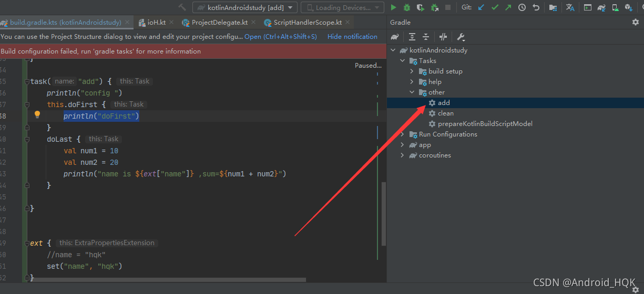This screenshot has height=294, width=644.
Task: Open Gradle build tool settings wrench
Action: (461, 37)
